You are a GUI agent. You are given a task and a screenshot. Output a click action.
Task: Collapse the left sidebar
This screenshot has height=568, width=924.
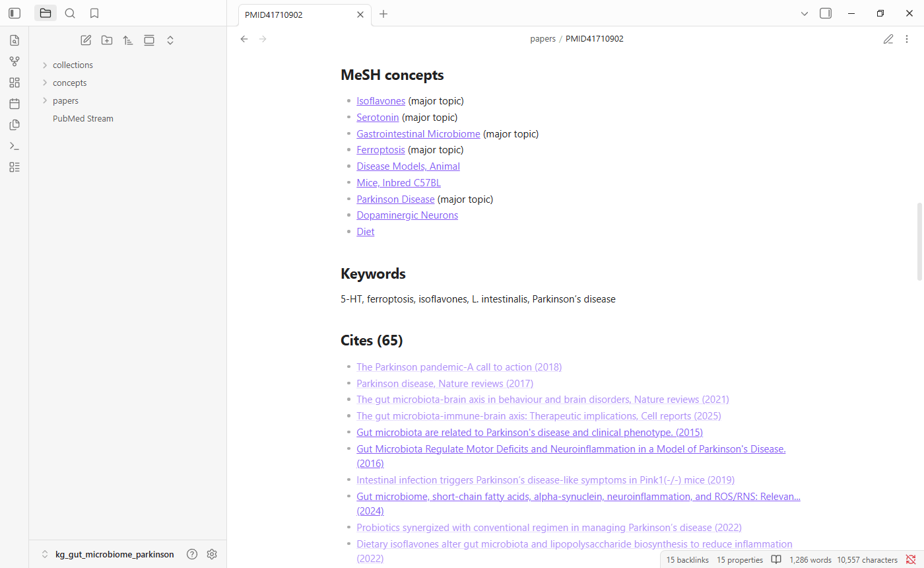point(15,13)
